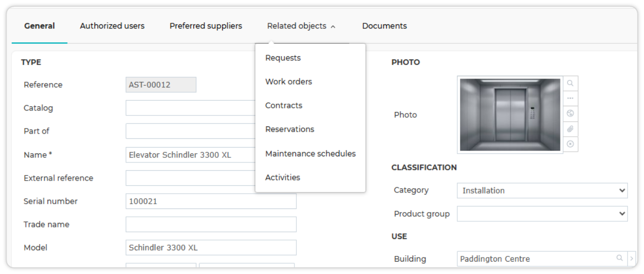Click the CLASSIFICATION section heading
This screenshot has width=644, height=274.
(x=424, y=167)
